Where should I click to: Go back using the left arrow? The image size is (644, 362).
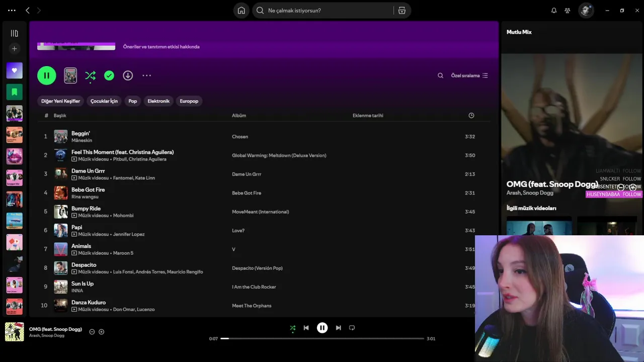pos(28,11)
